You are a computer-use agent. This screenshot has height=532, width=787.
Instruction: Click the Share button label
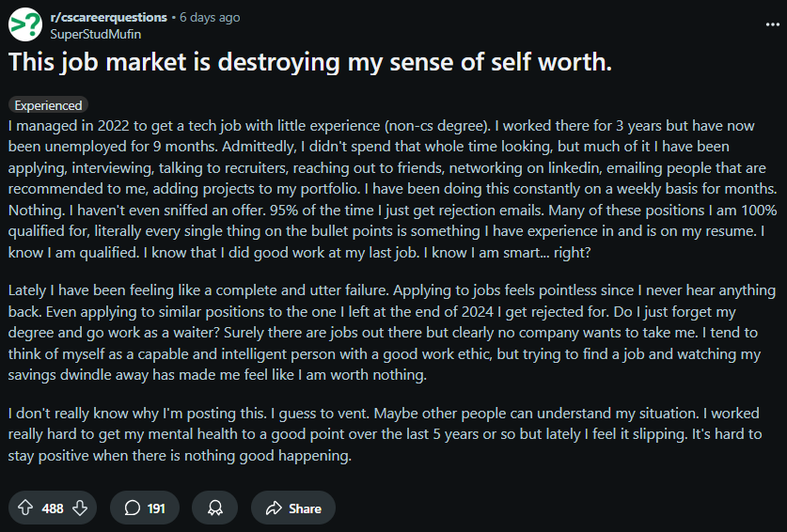(x=305, y=509)
